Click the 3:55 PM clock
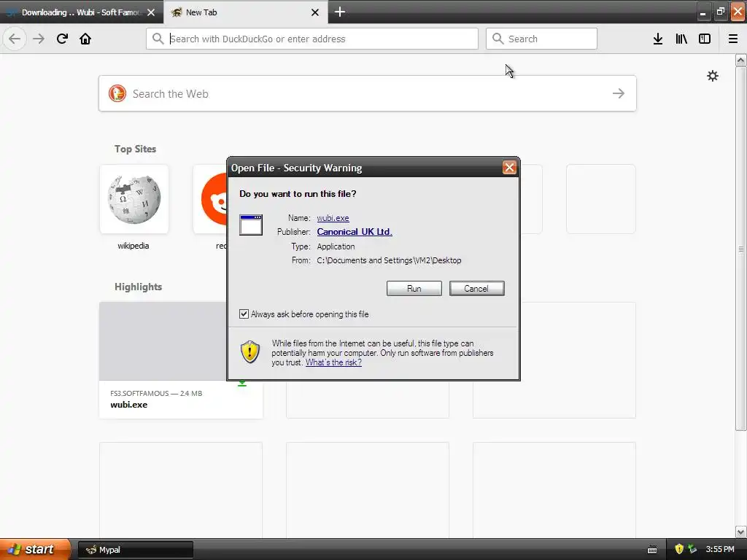This screenshot has width=747, height=560. point(720,549)
